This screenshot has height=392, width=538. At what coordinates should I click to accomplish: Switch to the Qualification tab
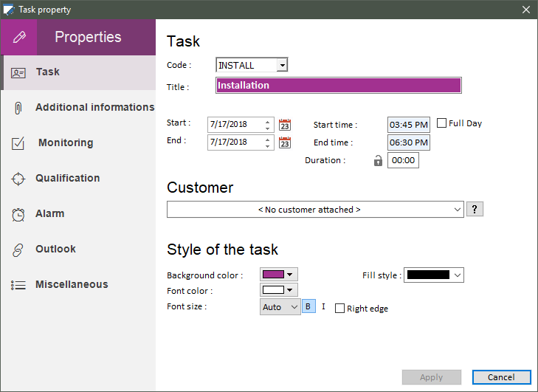coord(78,179)
